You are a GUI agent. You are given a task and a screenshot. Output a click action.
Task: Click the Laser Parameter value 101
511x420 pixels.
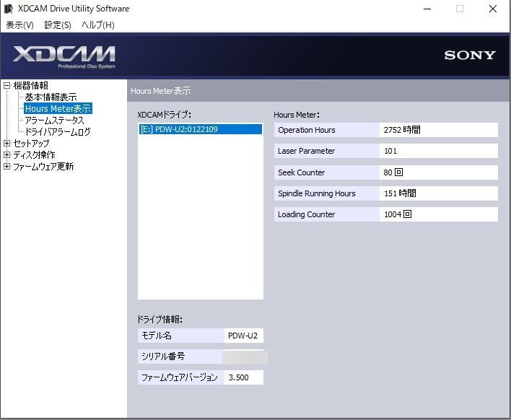tap(438, 151)
